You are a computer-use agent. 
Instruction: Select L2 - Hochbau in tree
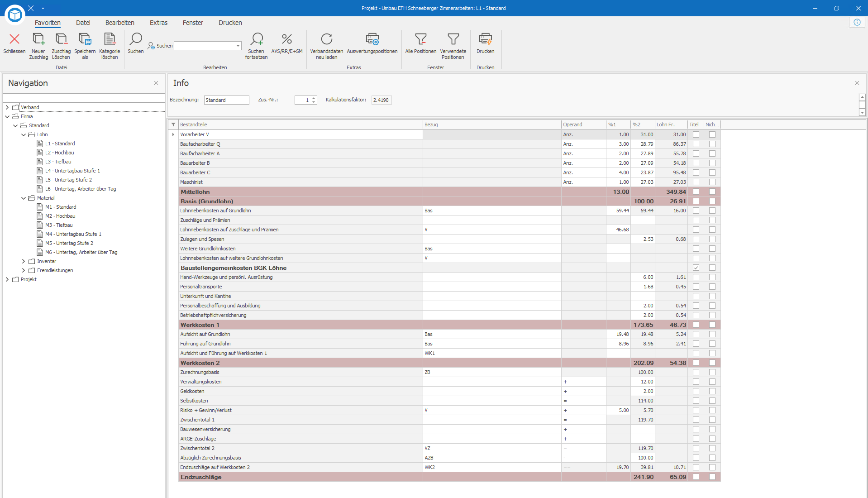(x=60, y=153)
